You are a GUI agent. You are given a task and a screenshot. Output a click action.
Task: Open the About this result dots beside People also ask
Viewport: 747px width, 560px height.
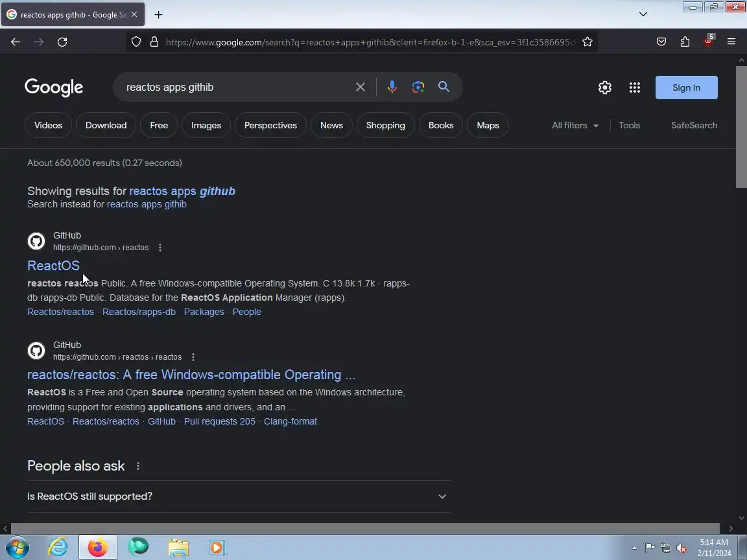pos(138,466)
